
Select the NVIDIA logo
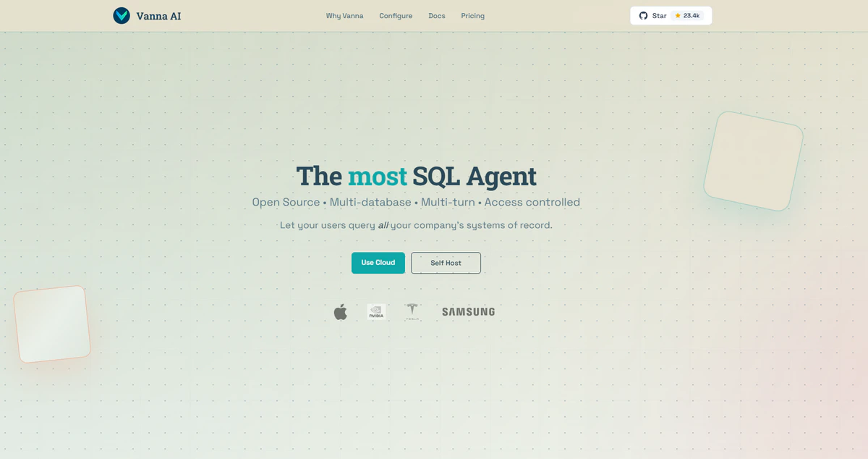tap(376, 312)
